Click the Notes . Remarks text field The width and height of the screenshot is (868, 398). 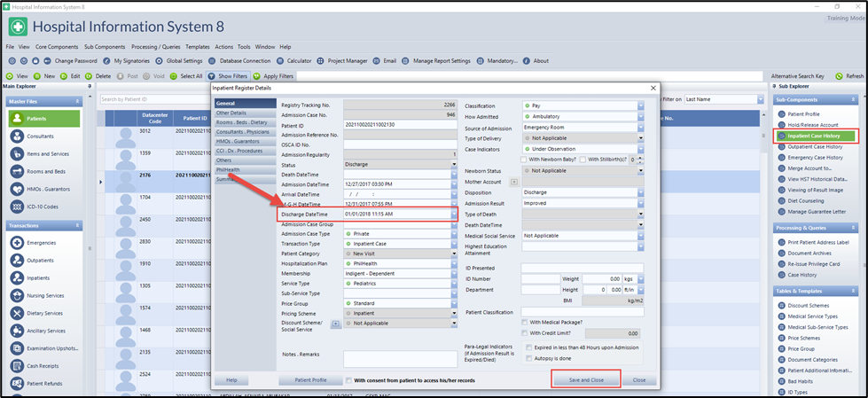[399, 356]
